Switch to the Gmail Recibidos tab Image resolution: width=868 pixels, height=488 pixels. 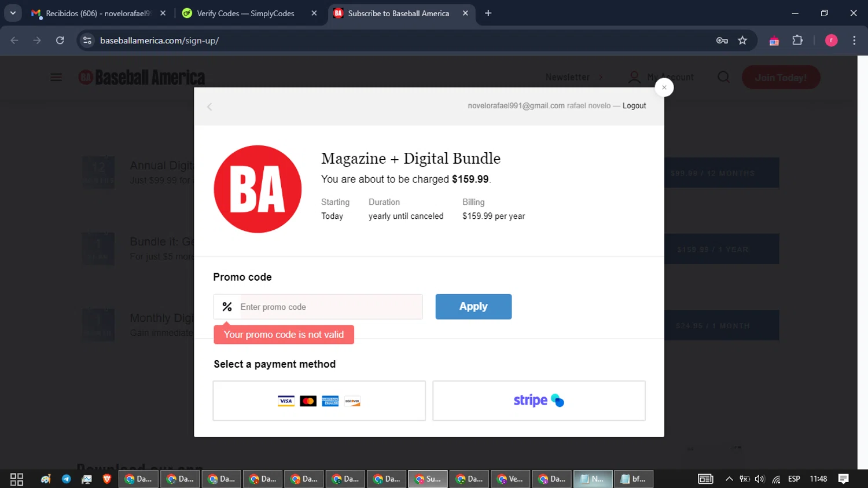pos(97,13)
